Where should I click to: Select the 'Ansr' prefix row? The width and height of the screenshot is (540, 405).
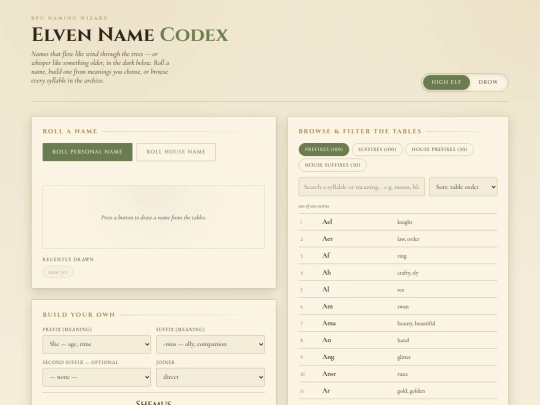tap(398, 374)
